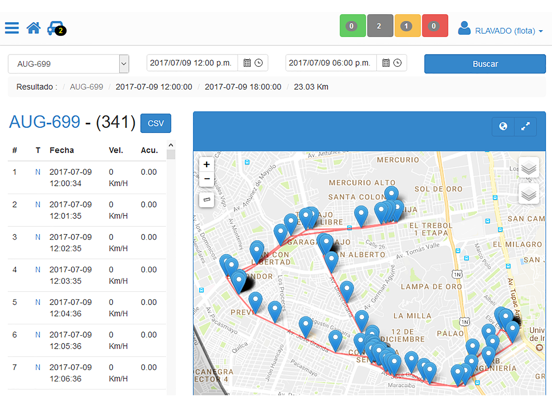Select record 4 at 12:03:35
This screenshot has width=552, height=414.
(x=87, y=275)
